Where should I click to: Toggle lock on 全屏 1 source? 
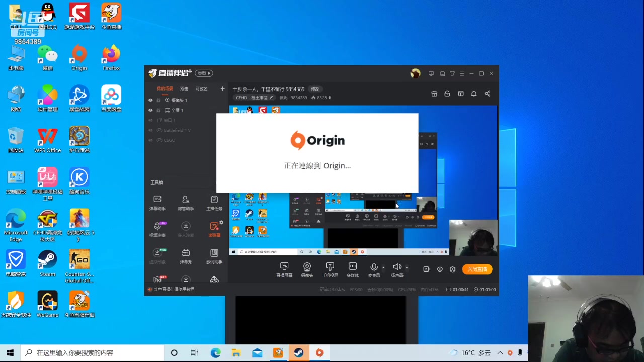(x=158, y=110)
